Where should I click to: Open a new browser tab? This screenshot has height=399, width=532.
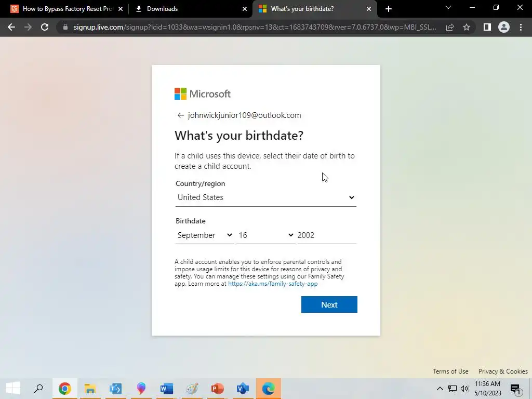pyautogui.click(x=389, y=9)
